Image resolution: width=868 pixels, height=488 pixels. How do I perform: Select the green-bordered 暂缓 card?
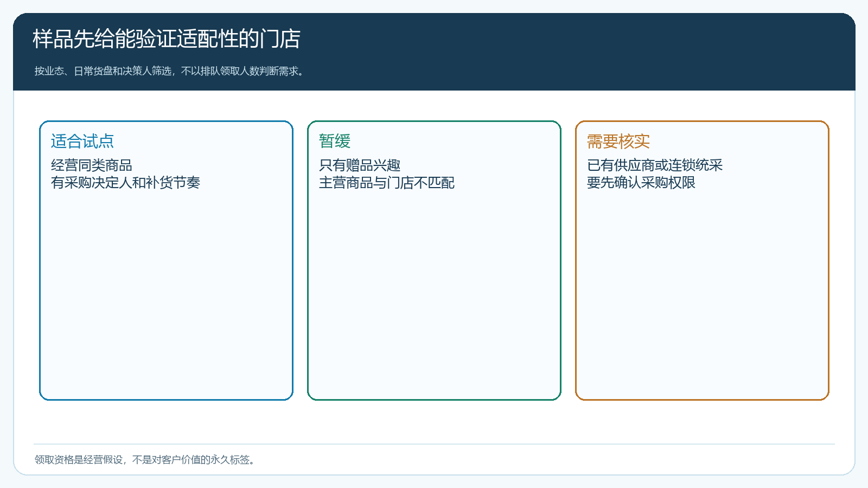434,260
